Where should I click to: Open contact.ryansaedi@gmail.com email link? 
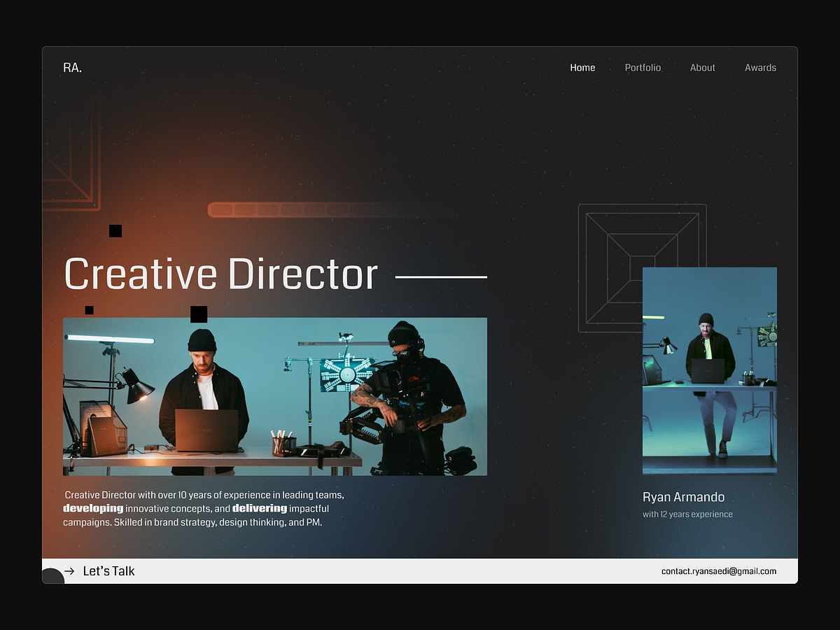coord(719,570)
